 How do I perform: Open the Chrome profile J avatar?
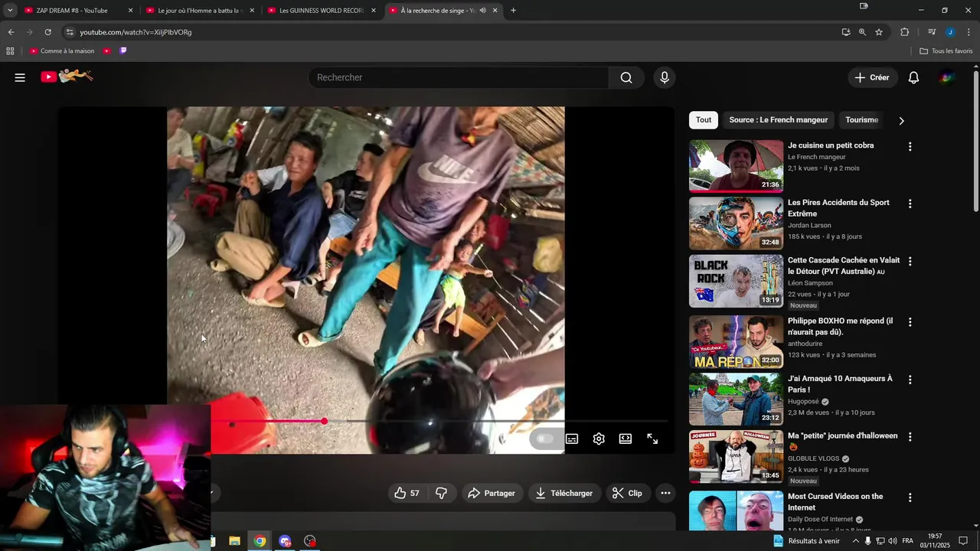(x=950, y=32)
